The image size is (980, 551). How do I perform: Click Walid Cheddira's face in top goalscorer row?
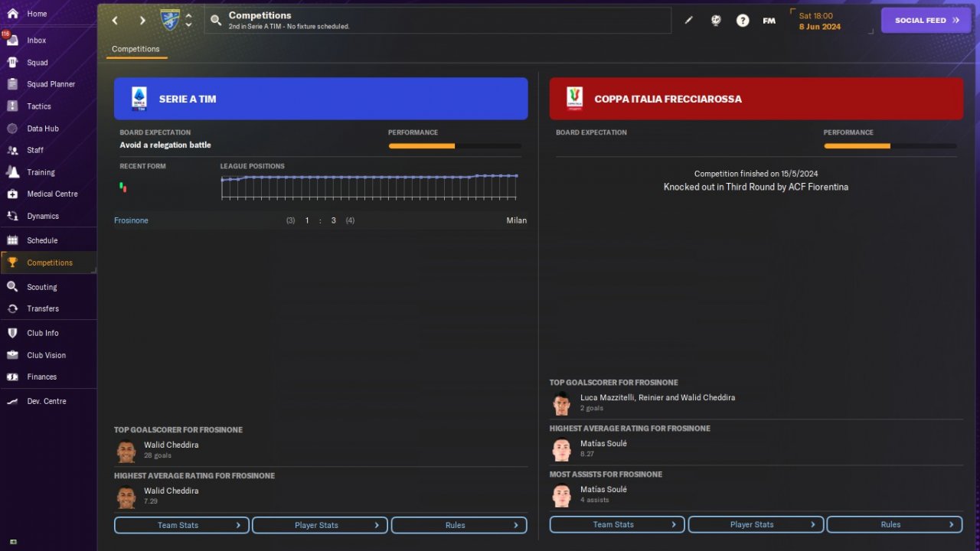click(x=126, y=452)
